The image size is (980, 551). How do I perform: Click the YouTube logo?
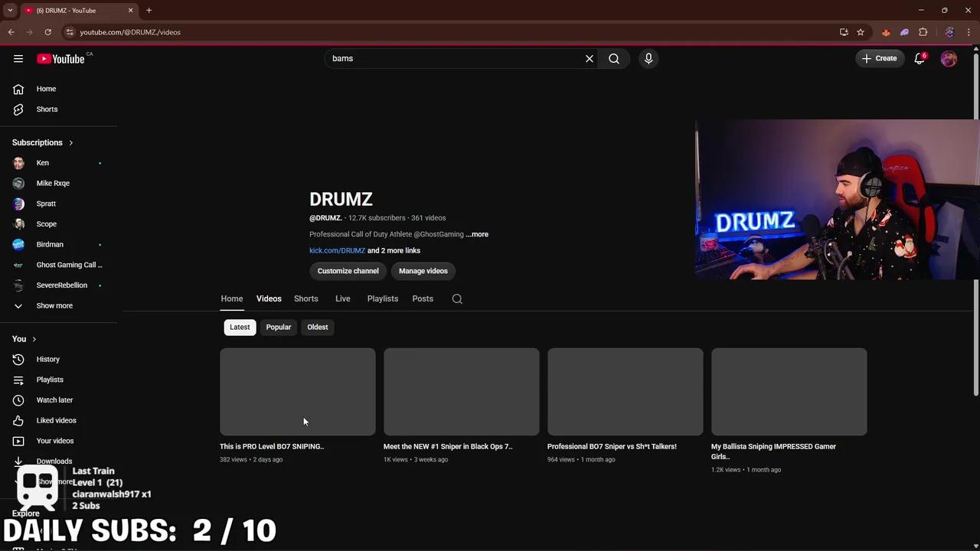tap(61, 58)
